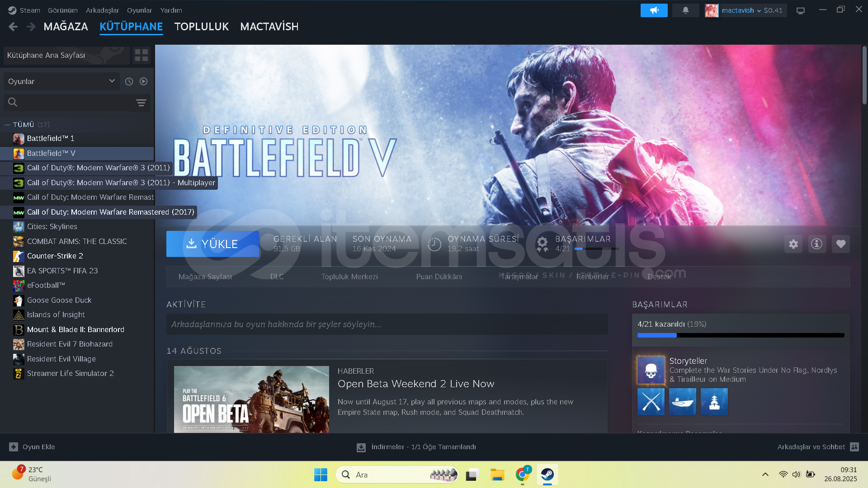Expand the Oyunlar category dropdown

pyautogui.click(x=61, y=81)
